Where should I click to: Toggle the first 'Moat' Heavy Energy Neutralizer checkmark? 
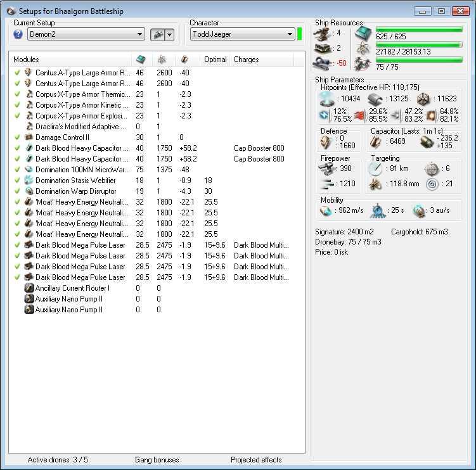click(17, 202)
